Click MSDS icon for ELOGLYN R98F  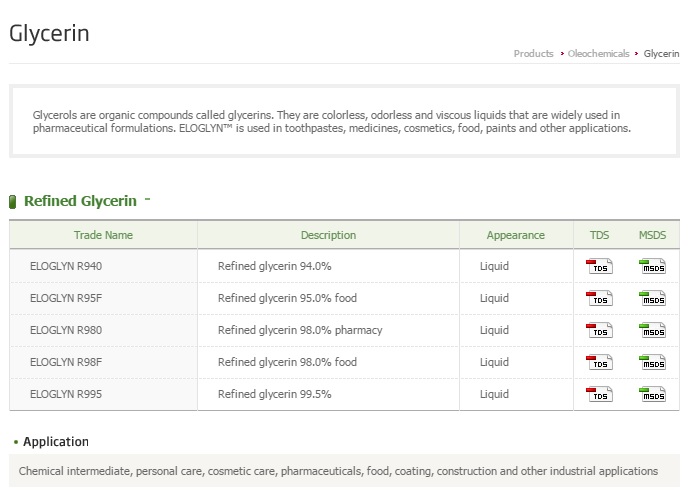(653, 363)
